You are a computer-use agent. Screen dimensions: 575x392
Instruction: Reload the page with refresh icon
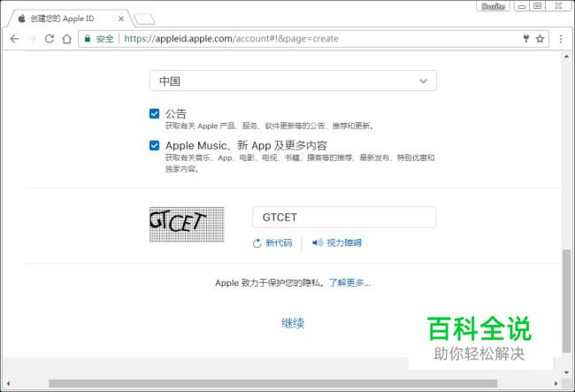(x=50, y=39)
